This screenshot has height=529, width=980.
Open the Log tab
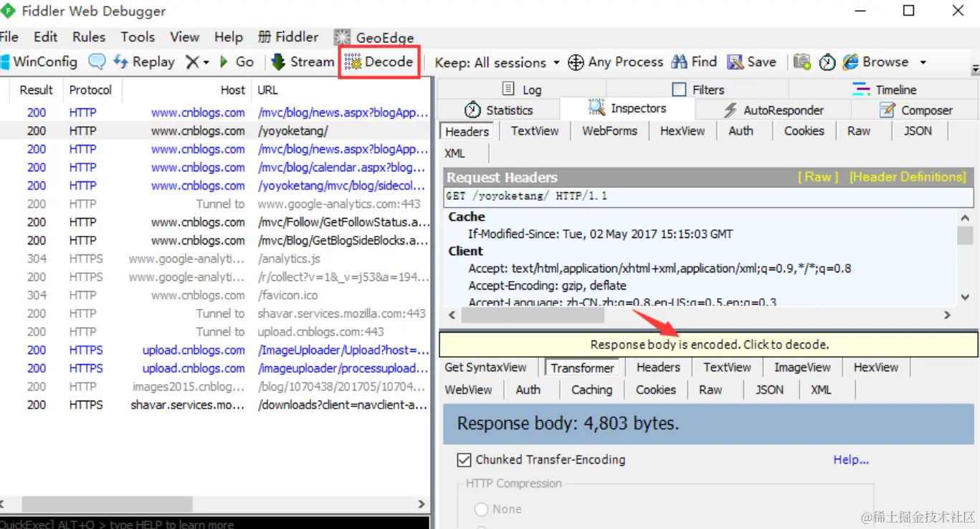522,89
